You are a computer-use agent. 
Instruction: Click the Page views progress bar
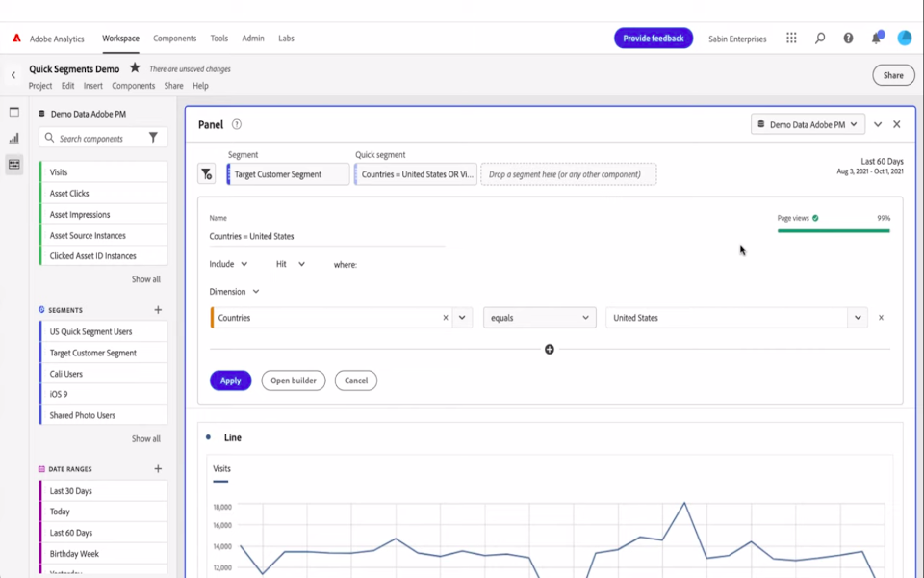point(834,230)
